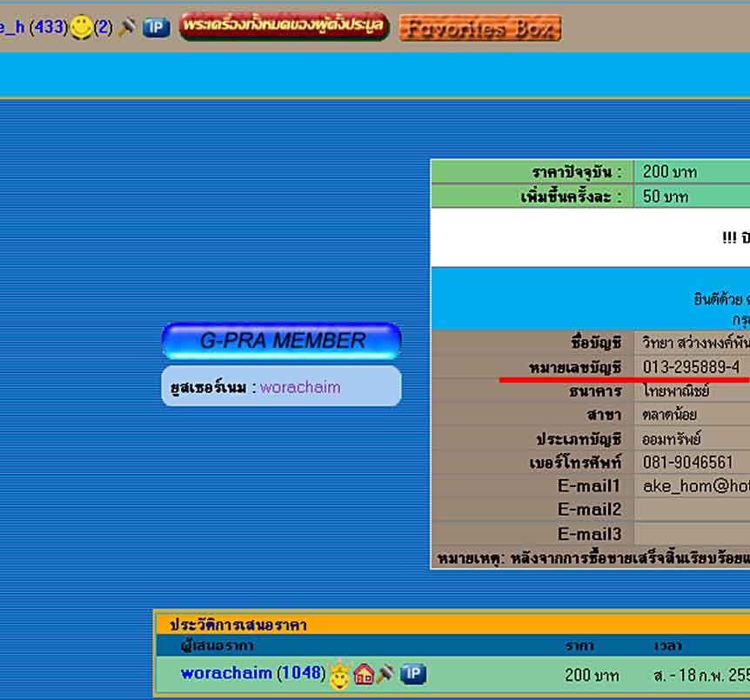
Task: Click the blue IP badge in top bar
Action: [x=156, y=27]
